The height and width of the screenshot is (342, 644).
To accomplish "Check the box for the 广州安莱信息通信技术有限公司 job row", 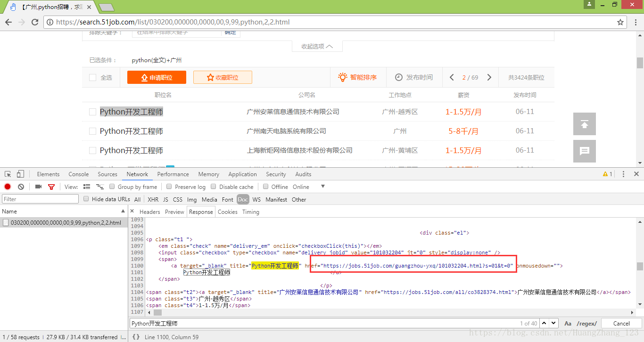I will coord(93,112).
